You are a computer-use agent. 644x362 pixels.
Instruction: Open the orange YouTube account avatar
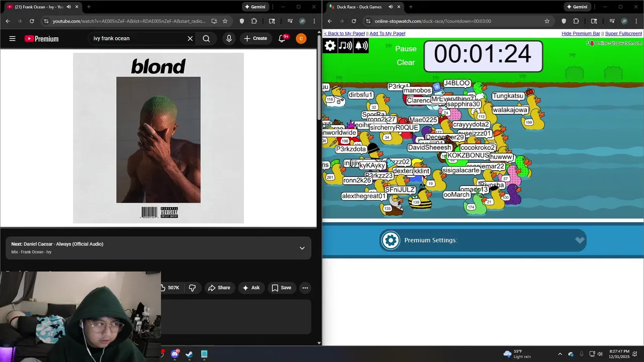pyautogui.click(x=301, y=39)
